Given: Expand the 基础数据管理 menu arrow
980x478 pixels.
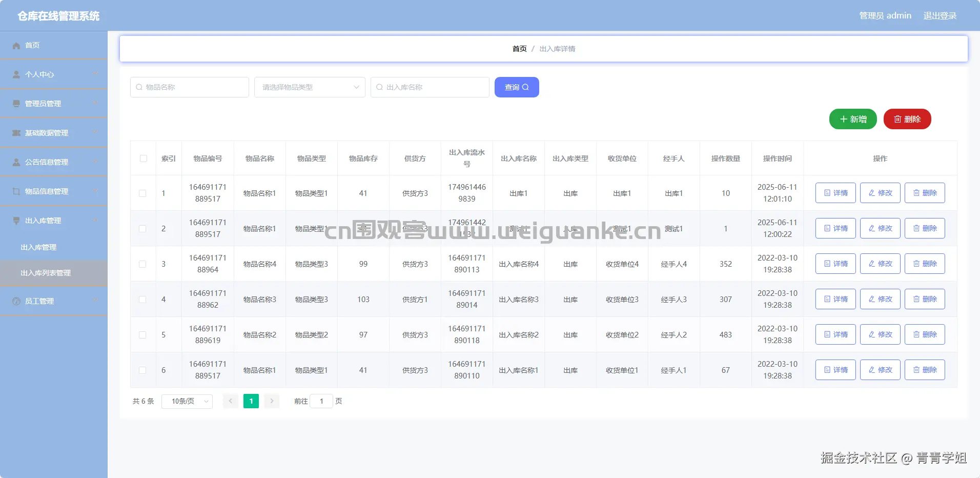Looking at the screenshot, I should tap(95, 133).
